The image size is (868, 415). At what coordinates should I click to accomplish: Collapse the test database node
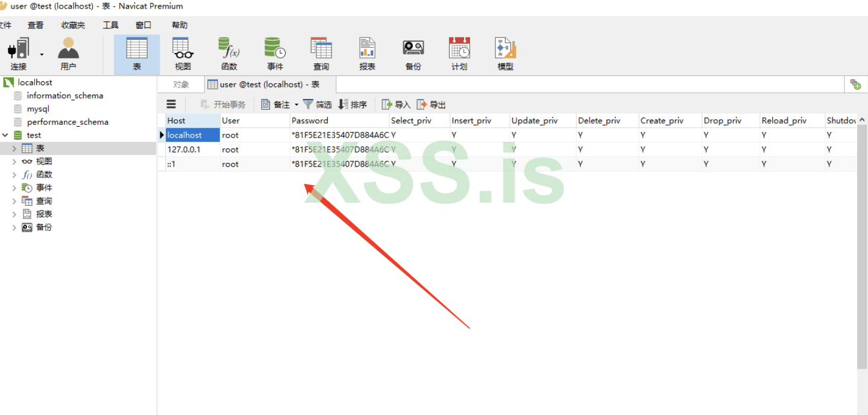[x=5, y=135]
